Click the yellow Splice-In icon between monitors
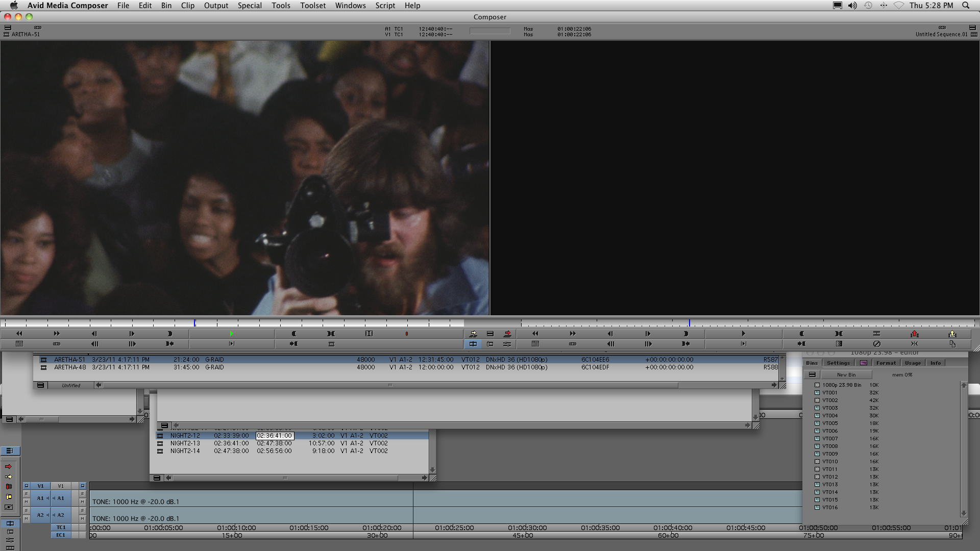 coord(473,334)
